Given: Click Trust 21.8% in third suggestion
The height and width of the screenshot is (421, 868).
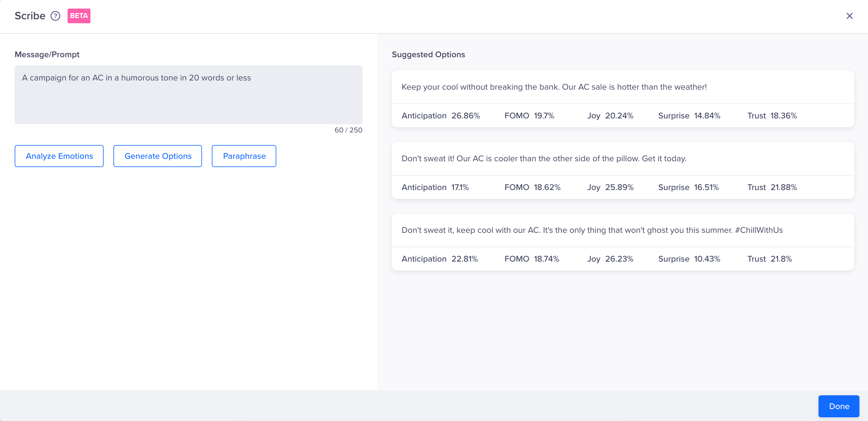Looking at the screenshot, I should click(769, 259).
